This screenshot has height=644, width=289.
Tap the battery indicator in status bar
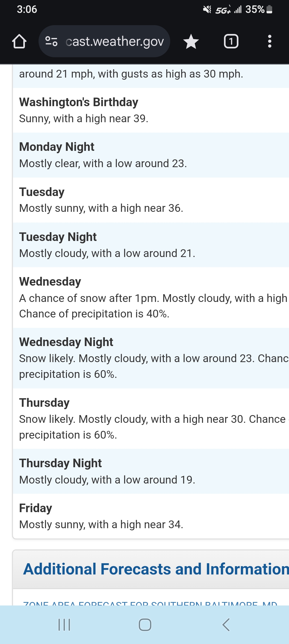270,9
